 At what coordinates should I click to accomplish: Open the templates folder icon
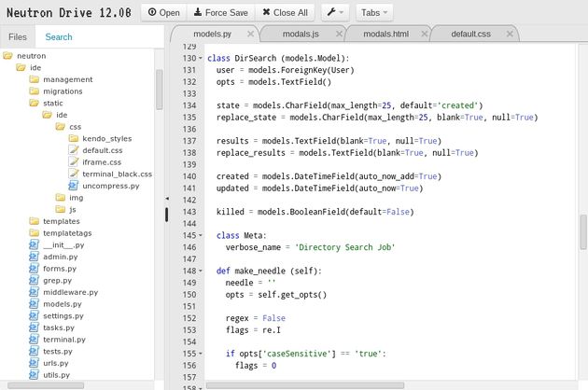35,221
